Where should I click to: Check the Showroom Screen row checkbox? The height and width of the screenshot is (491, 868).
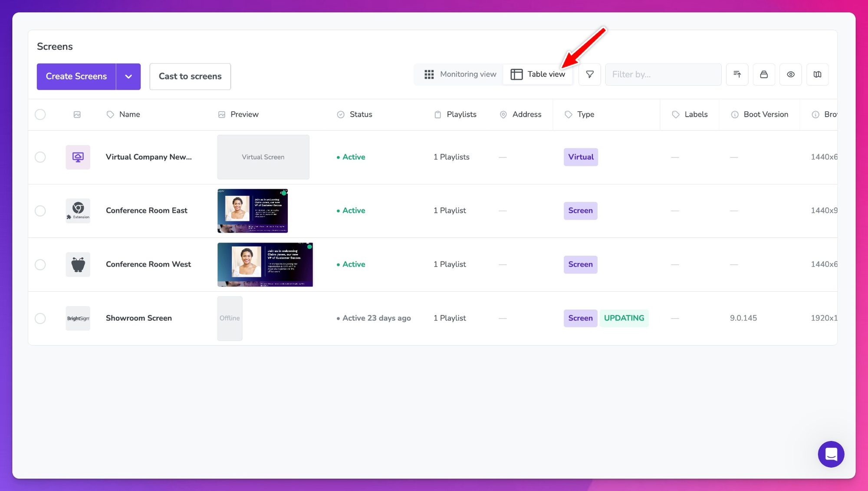pos(40,318)
